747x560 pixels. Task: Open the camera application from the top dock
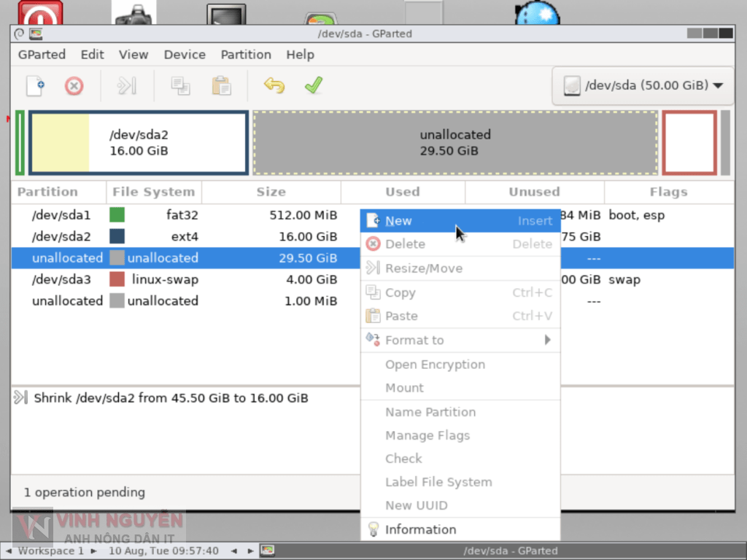132,10
